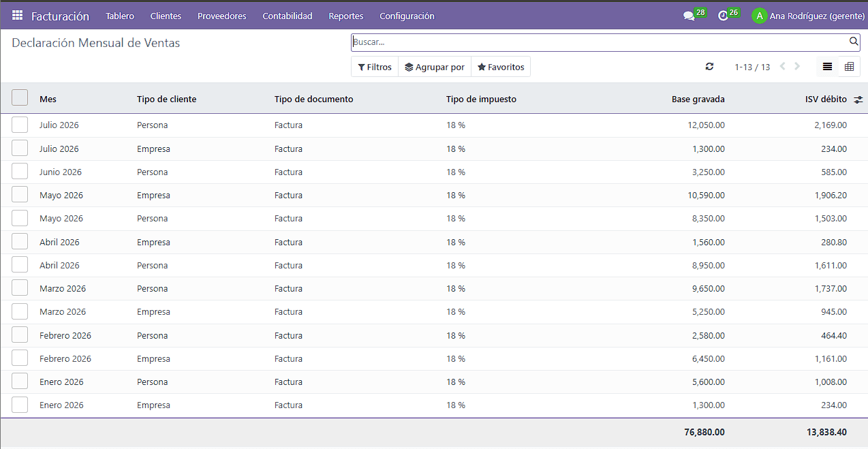Open the Proveedores menu
Screen dimensions: 868x449
pos(222,16)
